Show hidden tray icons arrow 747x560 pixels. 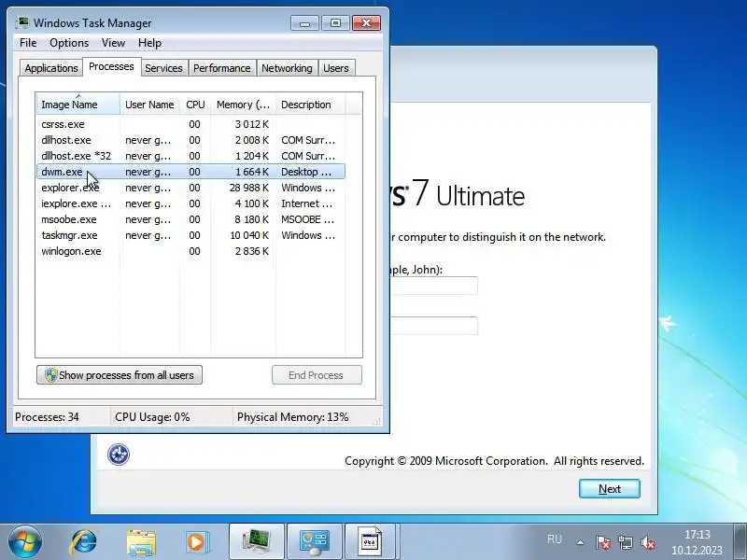pyautogui.click(x=580, y=542)
